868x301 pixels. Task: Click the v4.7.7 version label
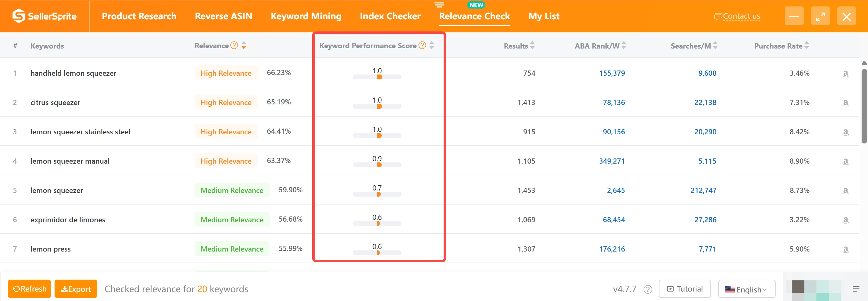point(624,289)
